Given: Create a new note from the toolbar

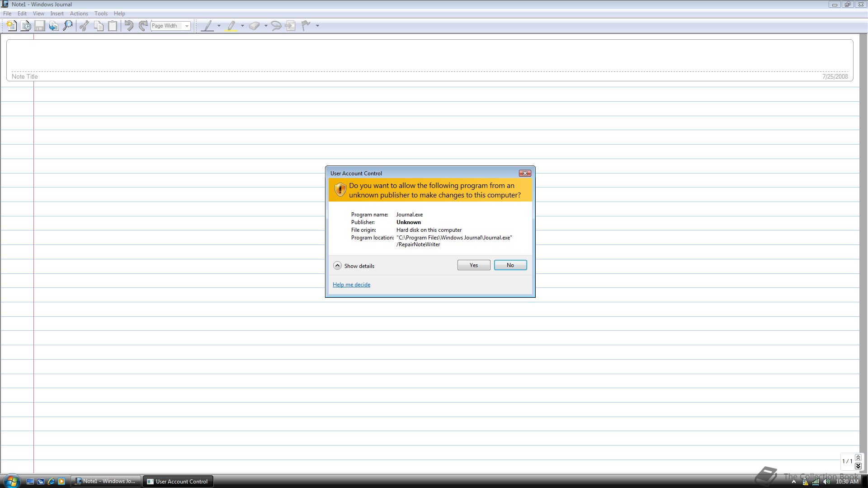Looking at the screenshot, I should tap(12, 26).
